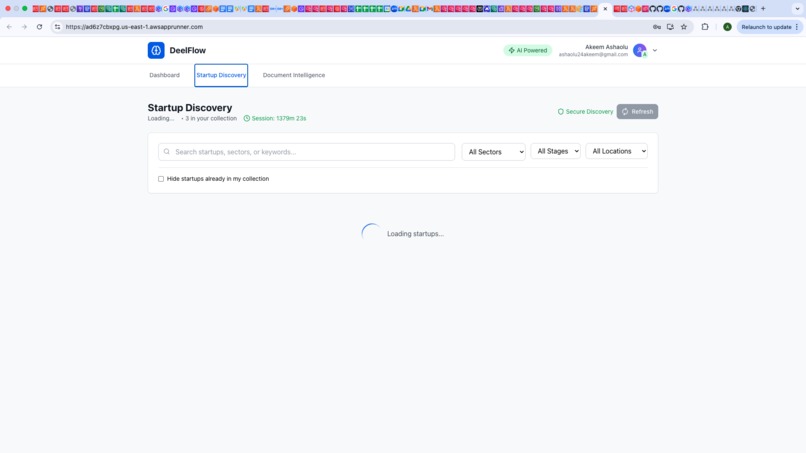Click the Startup Discovery heading
The width and height of the screenshot is (806, 453).
pyautogui.click(x=190, y=107)
